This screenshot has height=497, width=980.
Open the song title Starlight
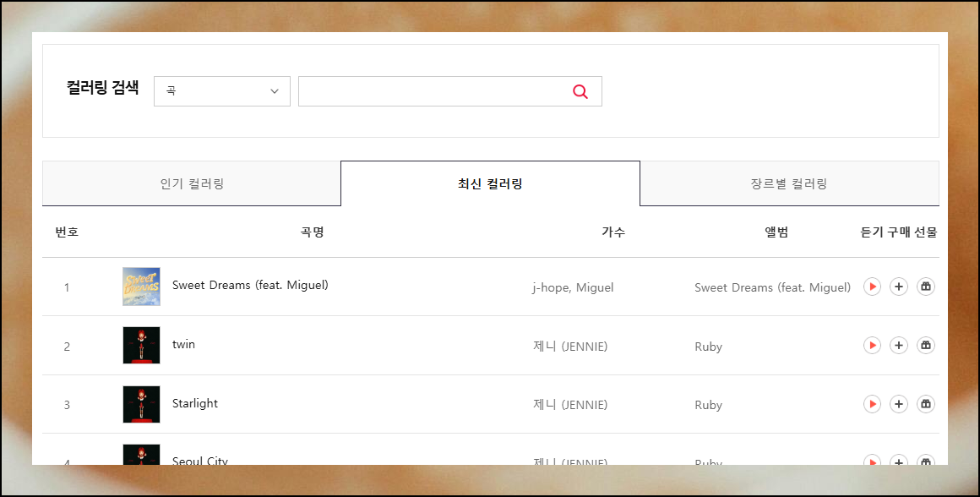[195, 403]
